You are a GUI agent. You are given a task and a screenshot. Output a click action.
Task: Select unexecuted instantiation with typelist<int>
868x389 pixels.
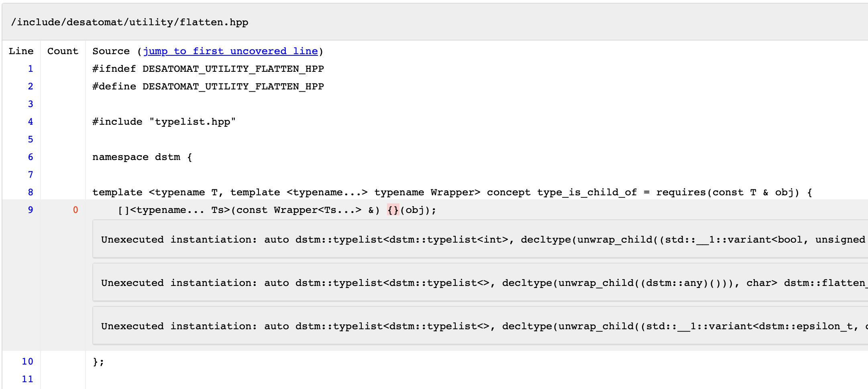[480, 239]
